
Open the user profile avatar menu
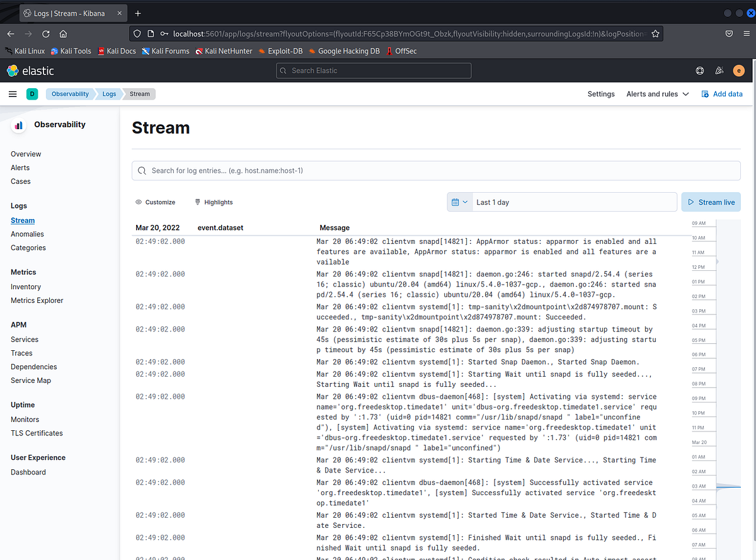(738, 71)
